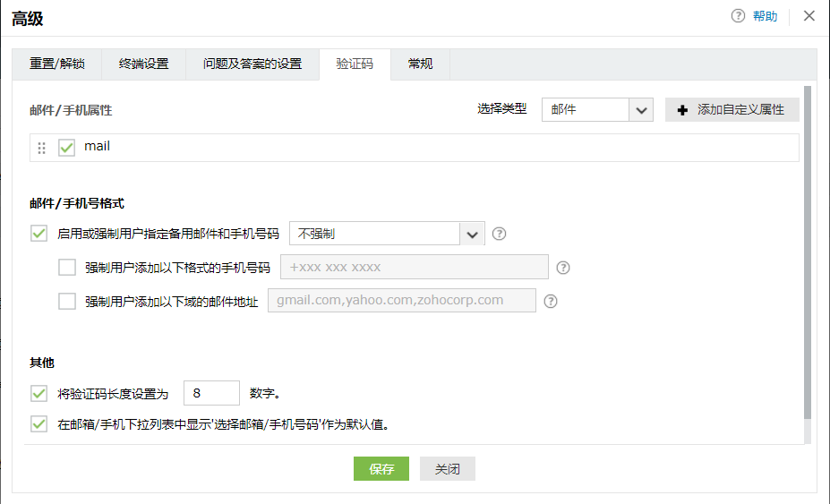Click the verification code length field showing 8
This screenshot has width=830, height=504.
click(211, 393)
